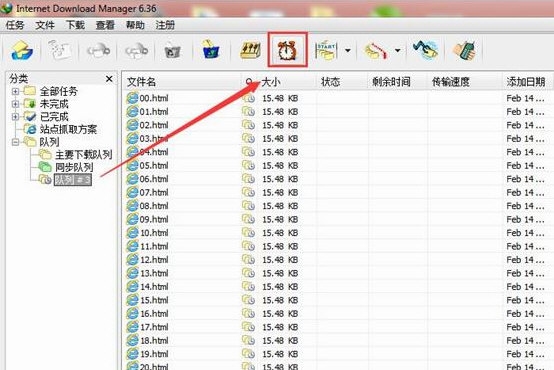The height and width of the screenshot is (370, 554).
Task: Select file 07.html in the list
Action: coord(154,193)
